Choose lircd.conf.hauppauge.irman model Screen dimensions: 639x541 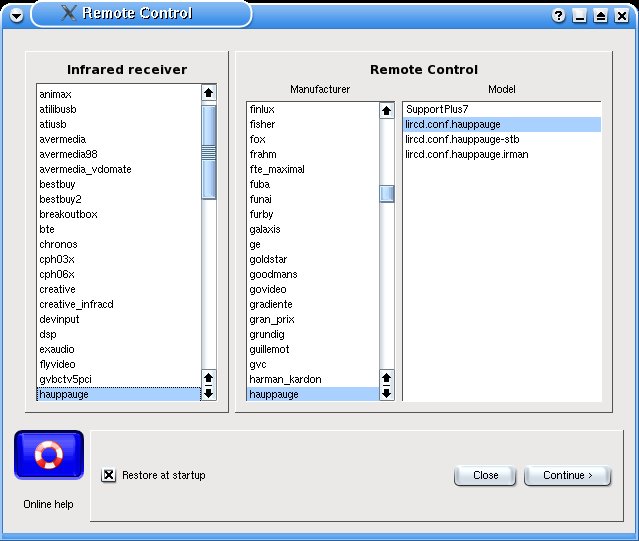point(502,154)
